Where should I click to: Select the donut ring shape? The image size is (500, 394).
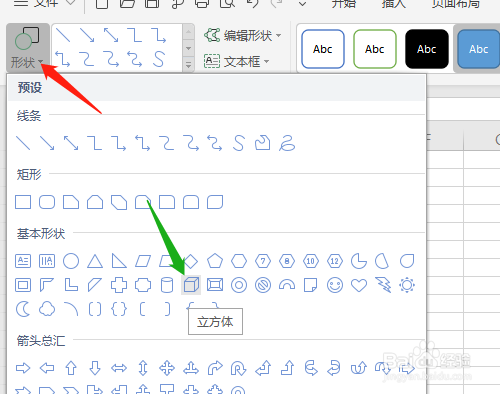pos(239,285)
